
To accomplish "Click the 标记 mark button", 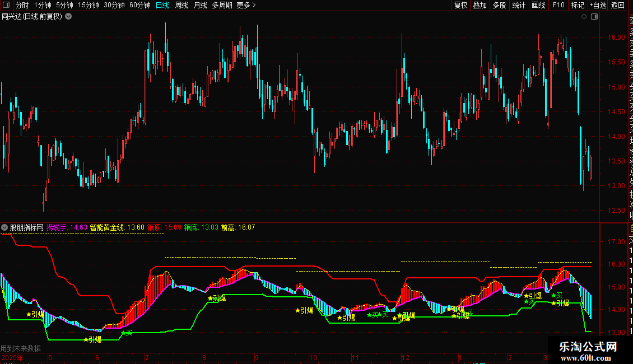I will pos(578,5).
